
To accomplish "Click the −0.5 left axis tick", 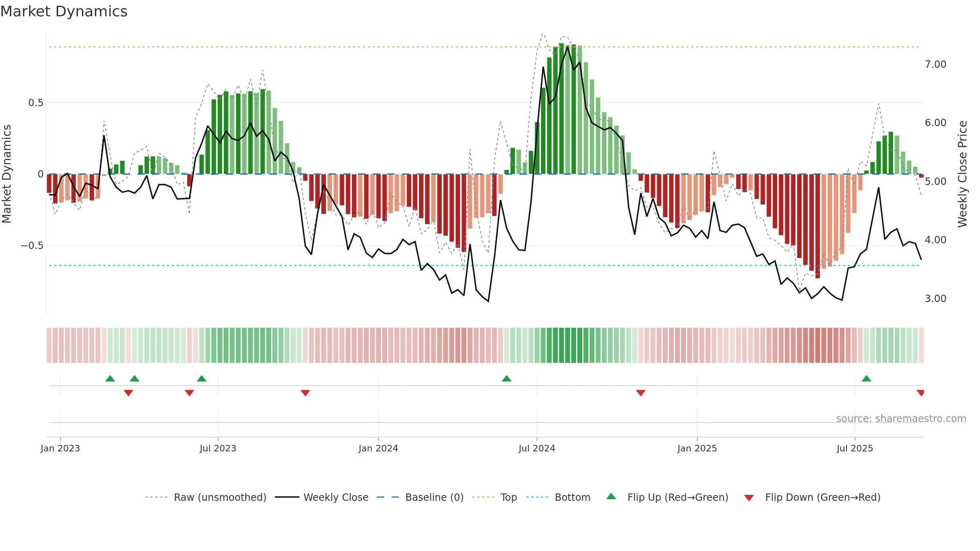I will coord(32,246).
